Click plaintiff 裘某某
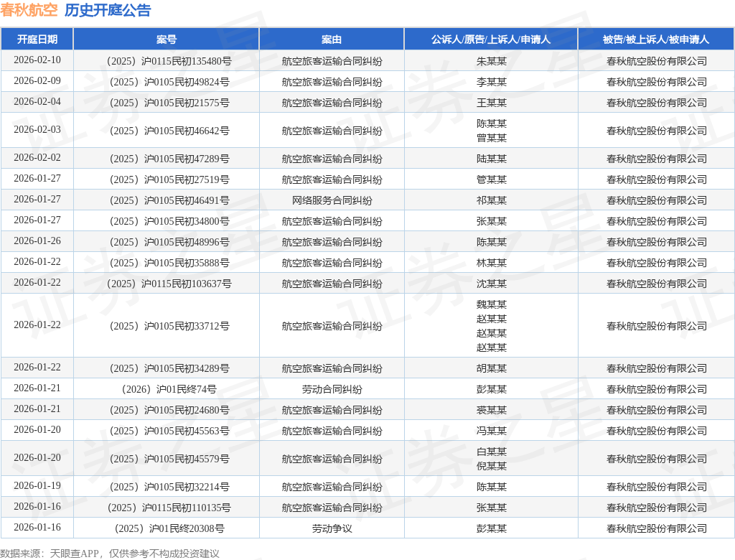735x560 pixels. (491, 411)
